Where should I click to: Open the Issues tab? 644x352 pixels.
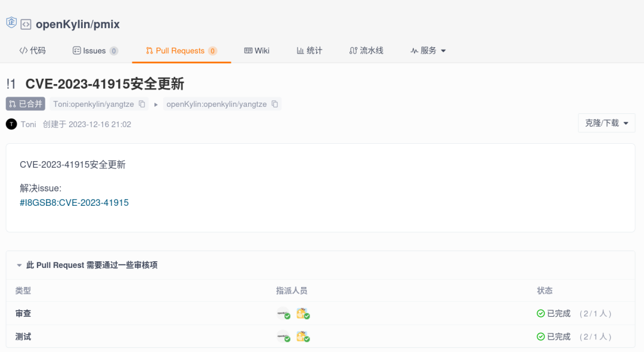click(95, 51)
